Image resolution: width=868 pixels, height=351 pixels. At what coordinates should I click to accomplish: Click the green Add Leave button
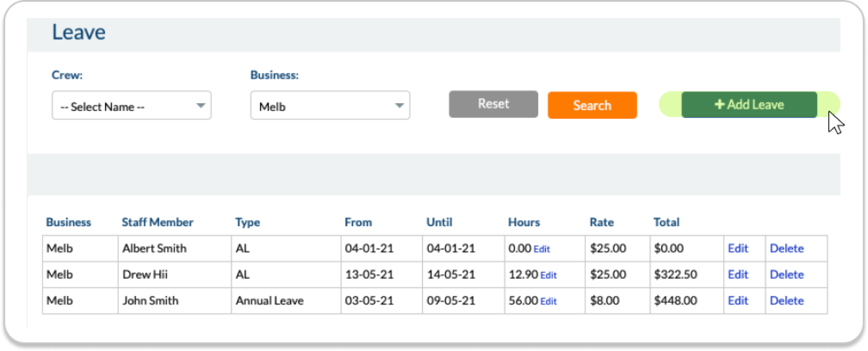749,105
